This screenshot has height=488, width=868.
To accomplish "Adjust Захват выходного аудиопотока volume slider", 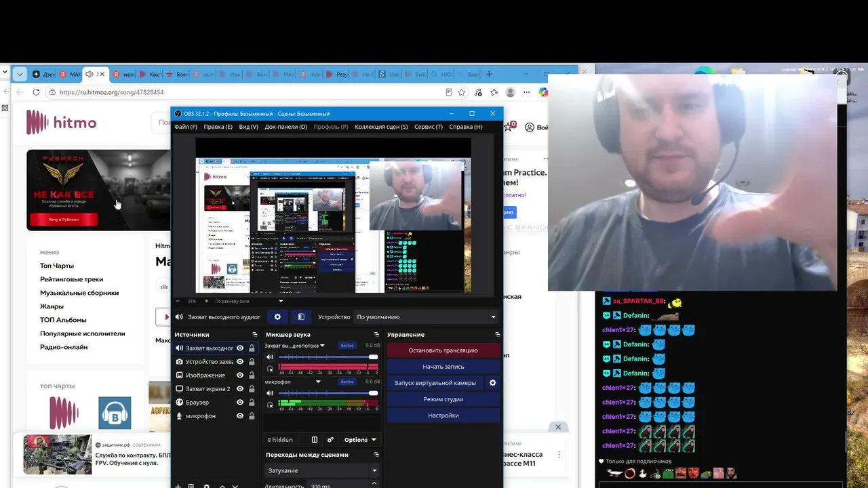I will pyautogui.click(x=328, y=357).
